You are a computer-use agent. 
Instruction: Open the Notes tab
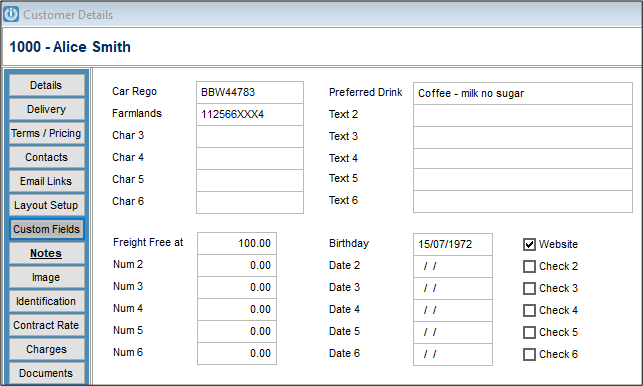tap(46, 253)
